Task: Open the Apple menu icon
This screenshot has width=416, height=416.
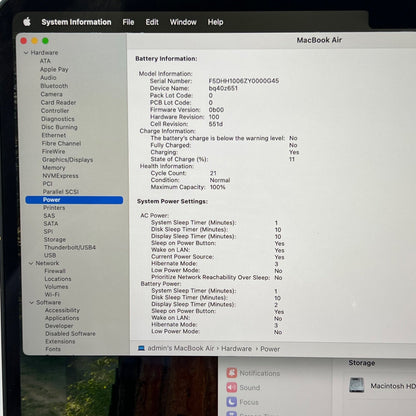Action: point(27,22)
